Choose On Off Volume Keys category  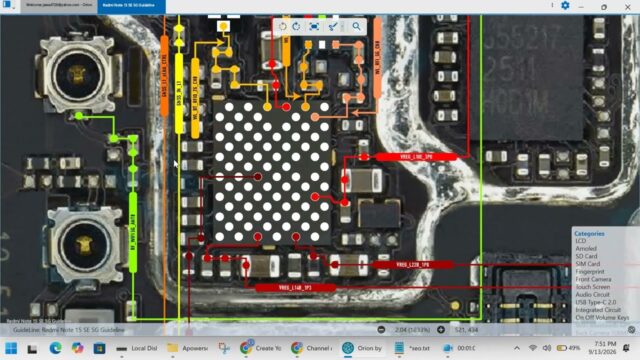click(602, 318)
